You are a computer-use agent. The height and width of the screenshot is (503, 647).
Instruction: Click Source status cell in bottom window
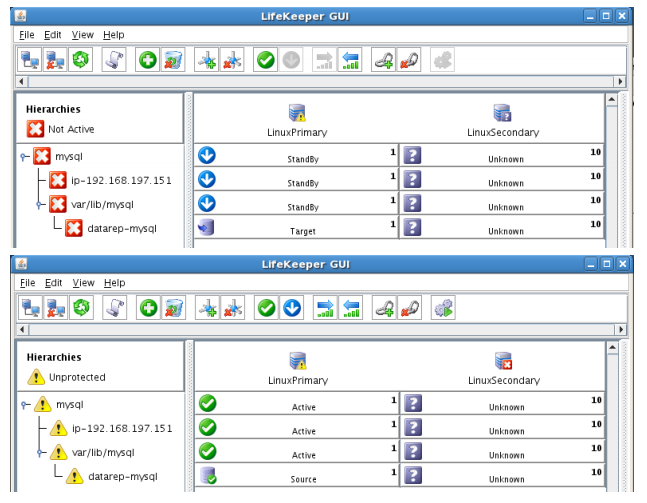(297, 475)
